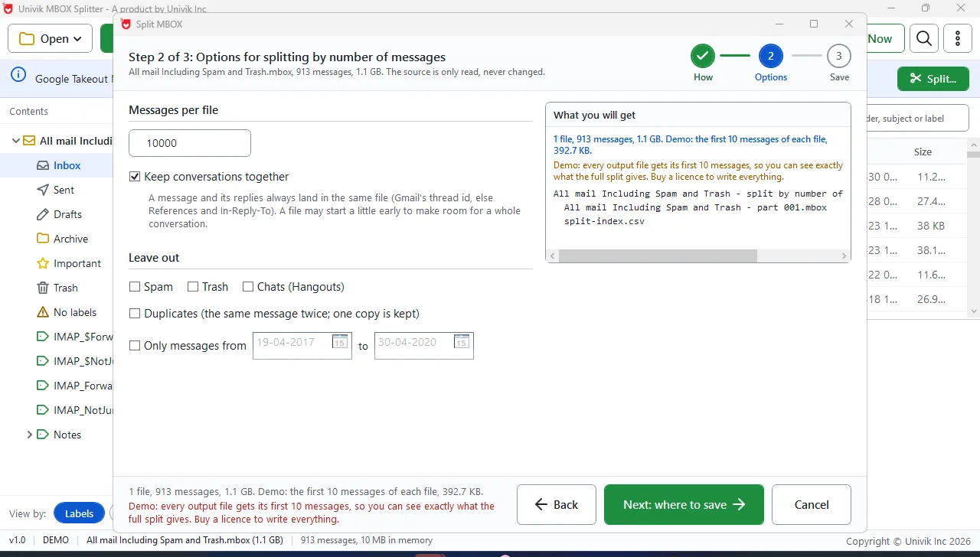Click the Notes label icon
980x557 pixels.
click(43, 435)
